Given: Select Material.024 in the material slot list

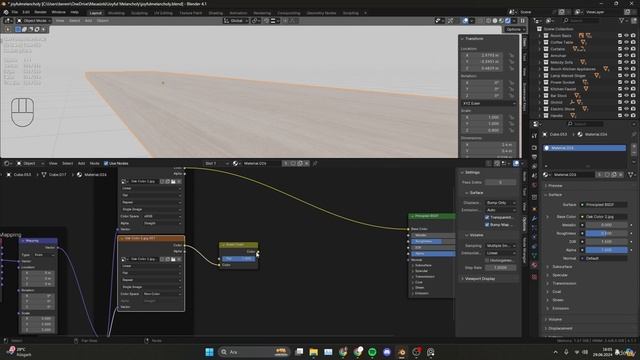Looking at the screenshot, I should [584, 148].
